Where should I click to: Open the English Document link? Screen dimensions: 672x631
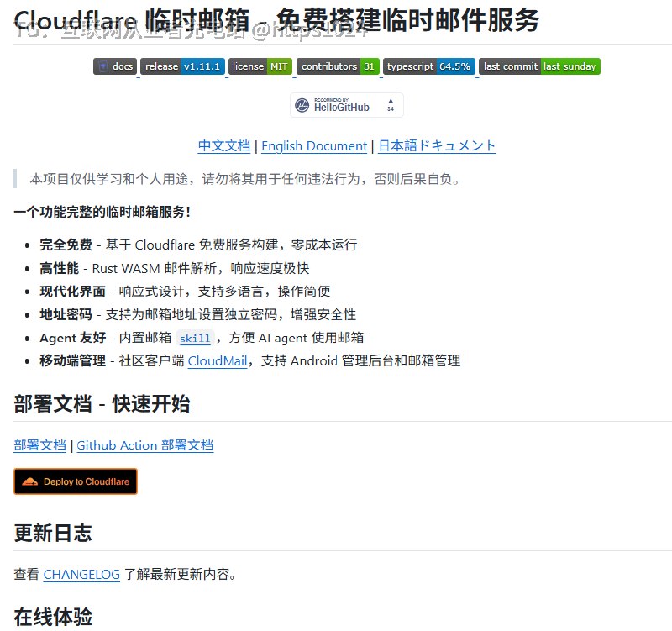click(x=314, y=145)
